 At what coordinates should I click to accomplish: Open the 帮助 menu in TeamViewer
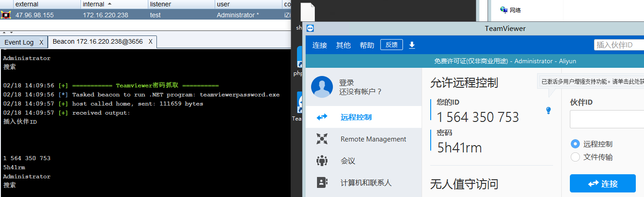point(367,45)
